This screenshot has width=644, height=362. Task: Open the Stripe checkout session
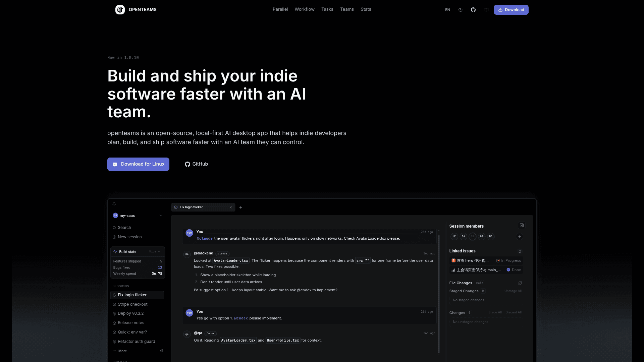click(137, 304)
